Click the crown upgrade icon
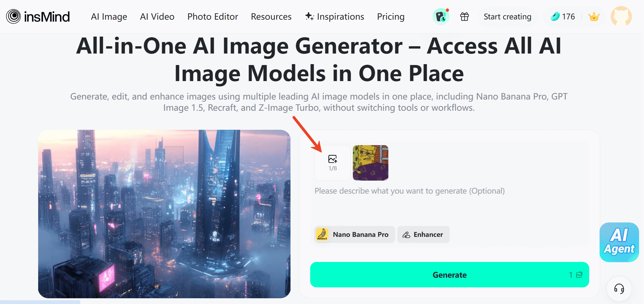 pos(594,17)
